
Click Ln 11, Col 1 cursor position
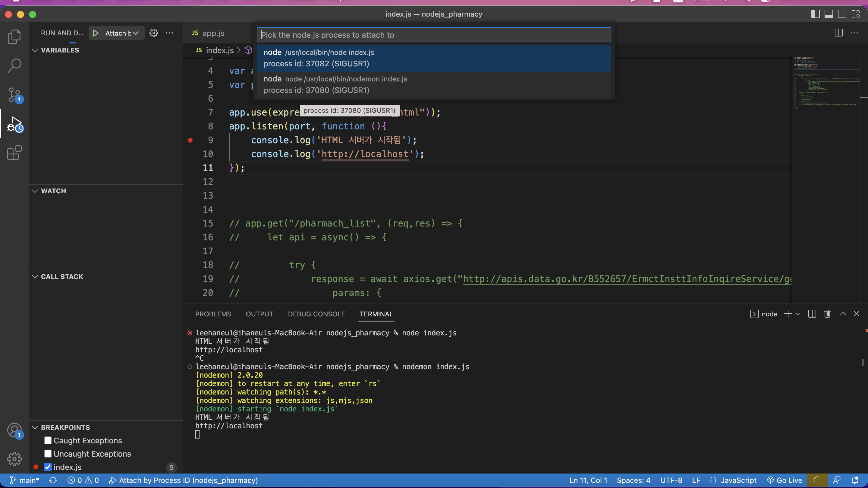click(588, 480)
